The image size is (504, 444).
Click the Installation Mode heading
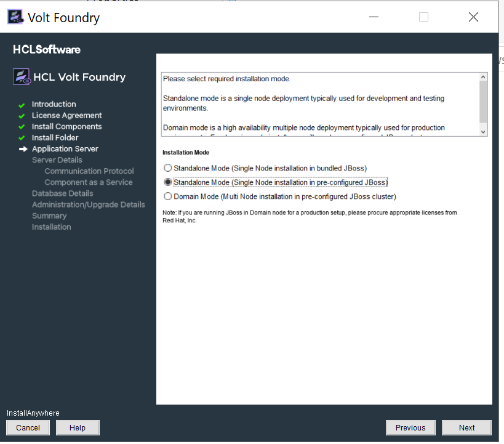pyautogui.click(x=186, y=153)
